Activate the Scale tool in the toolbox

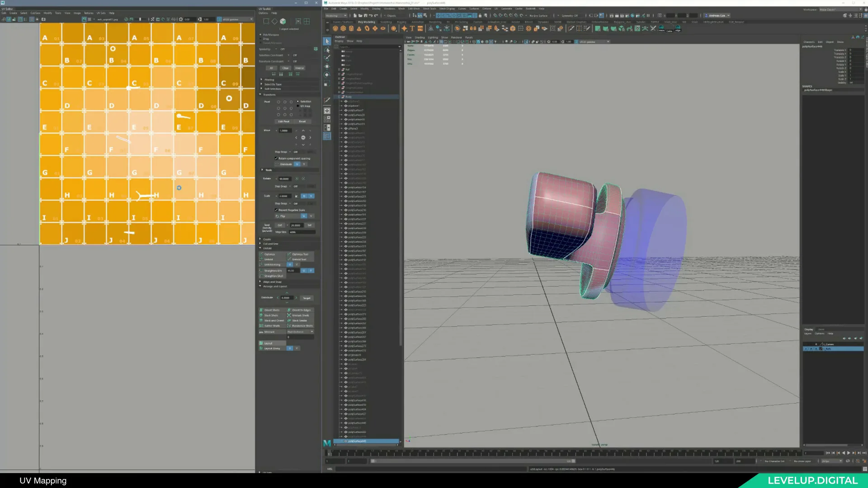[x=327, y=84]
